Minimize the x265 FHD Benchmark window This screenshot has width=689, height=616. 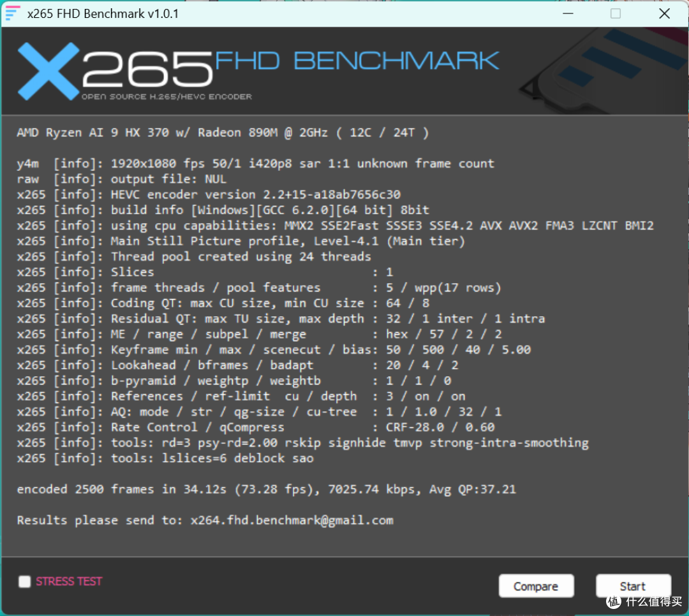point(568,13)
